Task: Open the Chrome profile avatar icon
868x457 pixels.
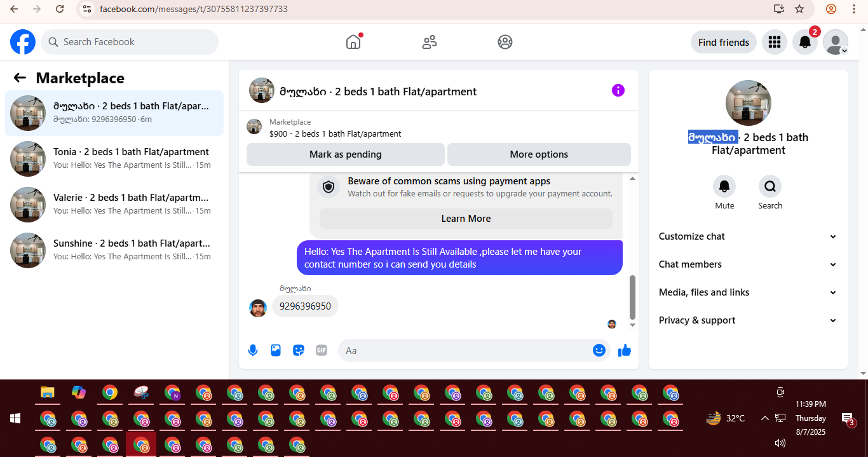Action: pyautogui.click(x=831, y=9)
